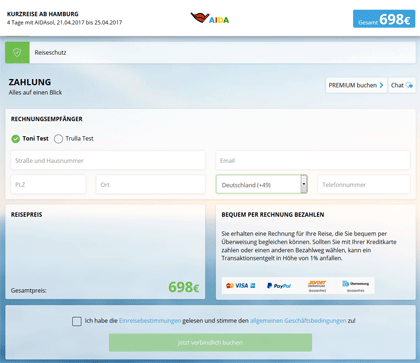
Task: Focus the Telefonnummer input field
Action: (x=364, y=184)
